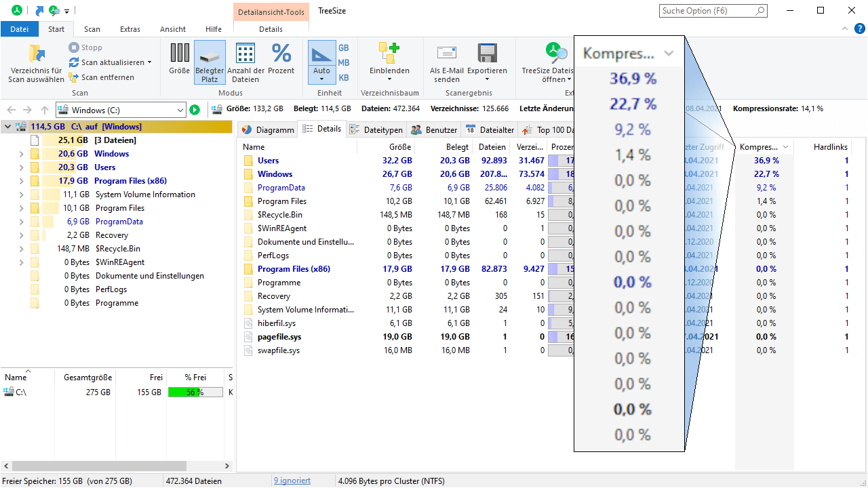Open Details ribbon tab under Detailansicht-Tools
The image size is (868, 488).
pos(271,29)
